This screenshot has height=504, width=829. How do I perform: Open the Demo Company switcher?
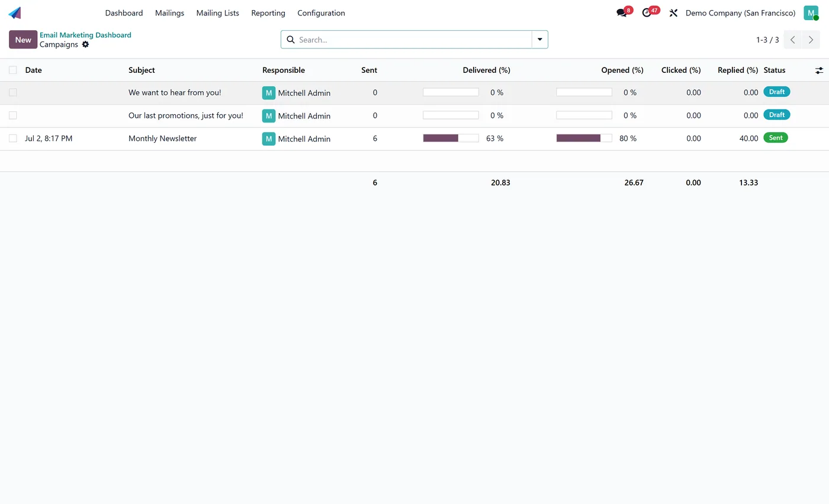click(x=740, y=12)
